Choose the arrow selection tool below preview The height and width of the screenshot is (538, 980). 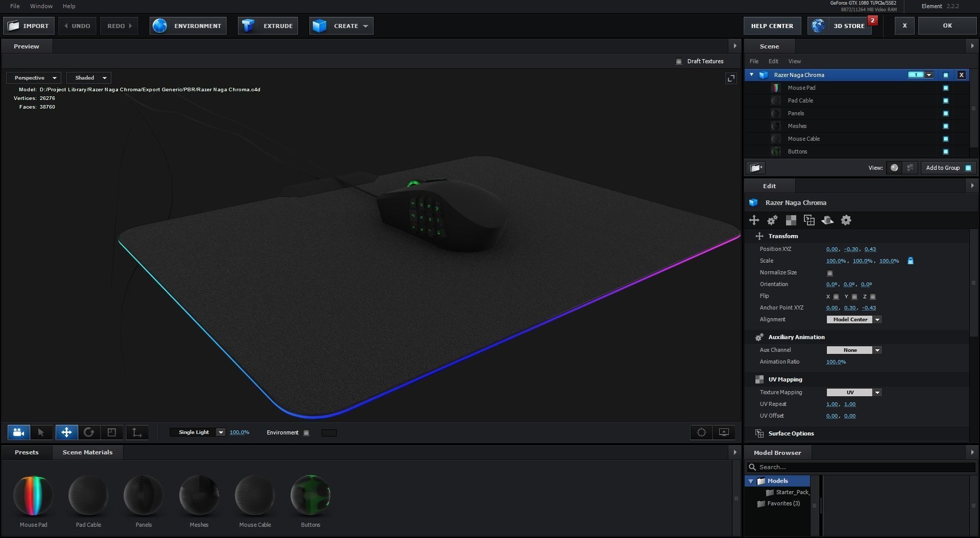pyautogui.click(x=41, y=432)
